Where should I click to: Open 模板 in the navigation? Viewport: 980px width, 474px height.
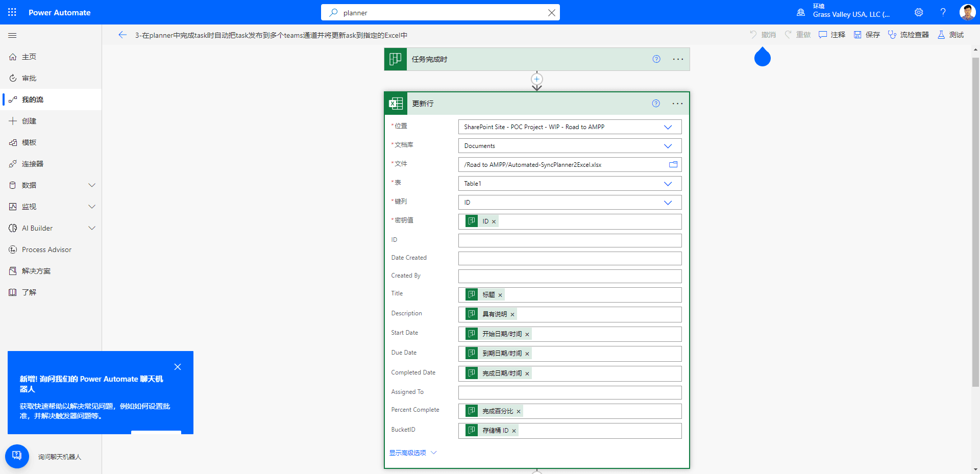click(x=29, y=142)
